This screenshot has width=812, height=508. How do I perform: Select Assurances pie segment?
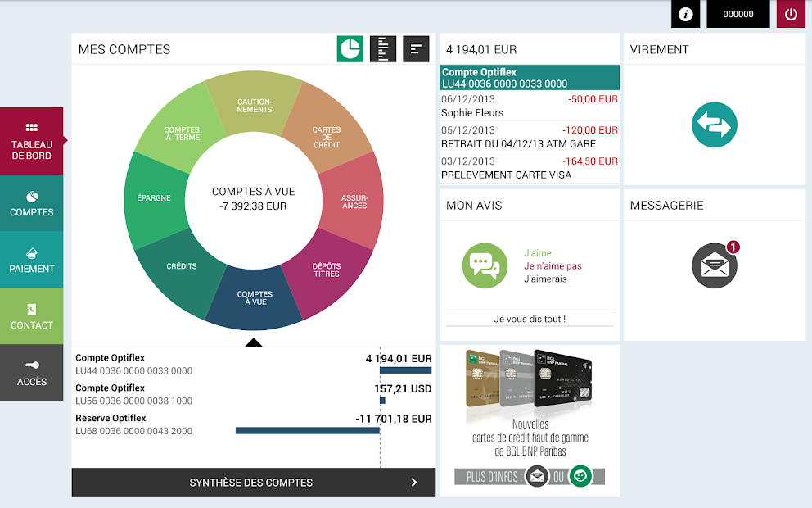click(x=354, y=202)
